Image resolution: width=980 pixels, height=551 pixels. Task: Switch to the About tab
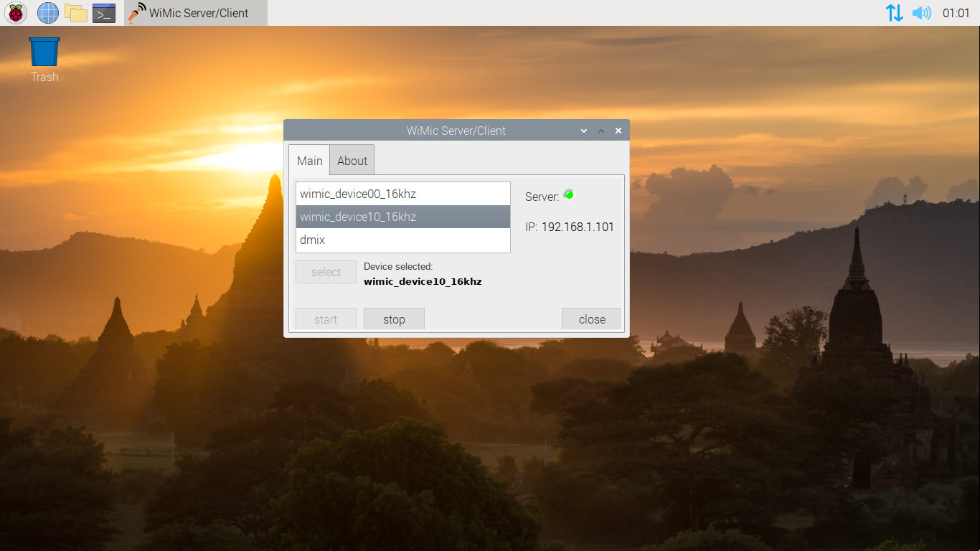coord(352,161)
